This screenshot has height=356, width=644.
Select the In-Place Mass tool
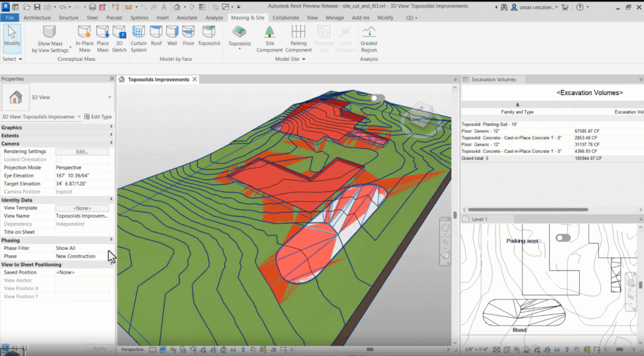click(85, 39)
